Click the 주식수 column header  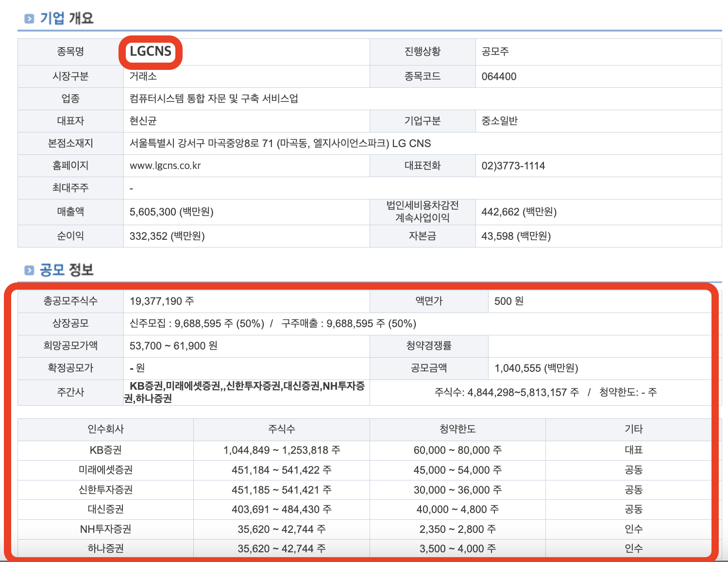[282, 429]
